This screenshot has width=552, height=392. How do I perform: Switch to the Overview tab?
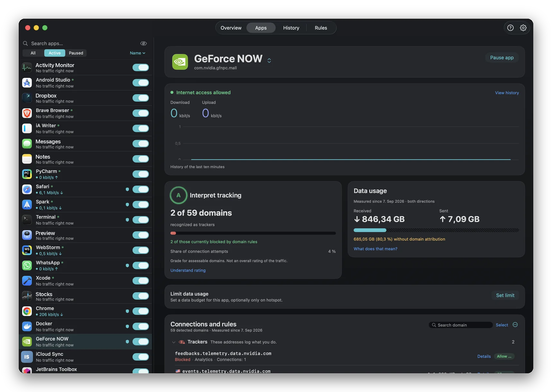231,28
